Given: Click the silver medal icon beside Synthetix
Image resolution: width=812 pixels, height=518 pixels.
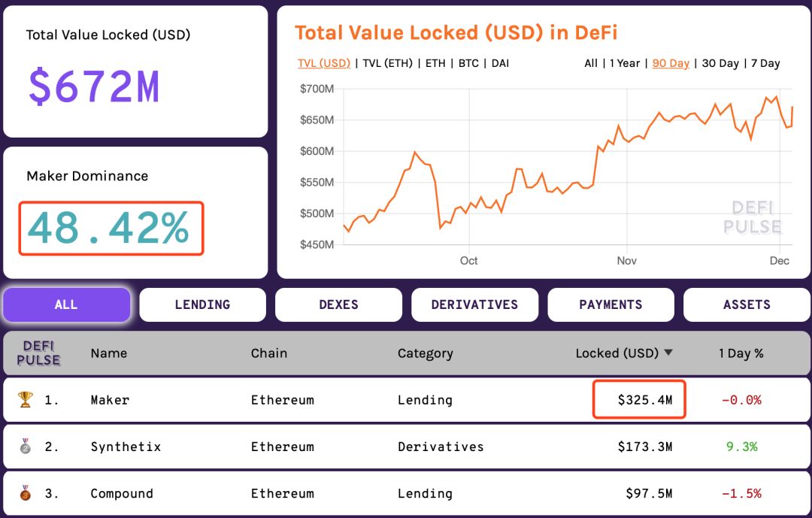Looking at the screenshot, I should coord(25,446).
